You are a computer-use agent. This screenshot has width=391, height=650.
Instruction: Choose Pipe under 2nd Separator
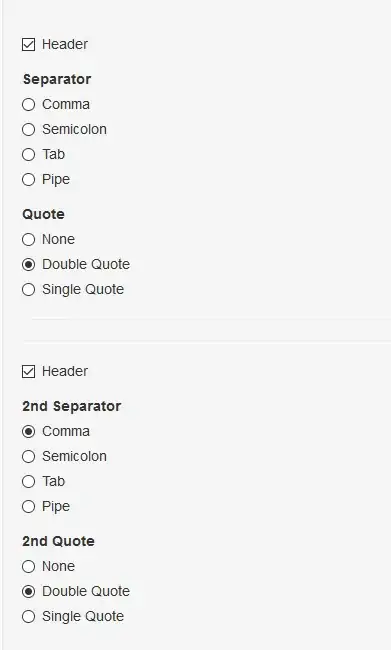click(x=28, y=507)
